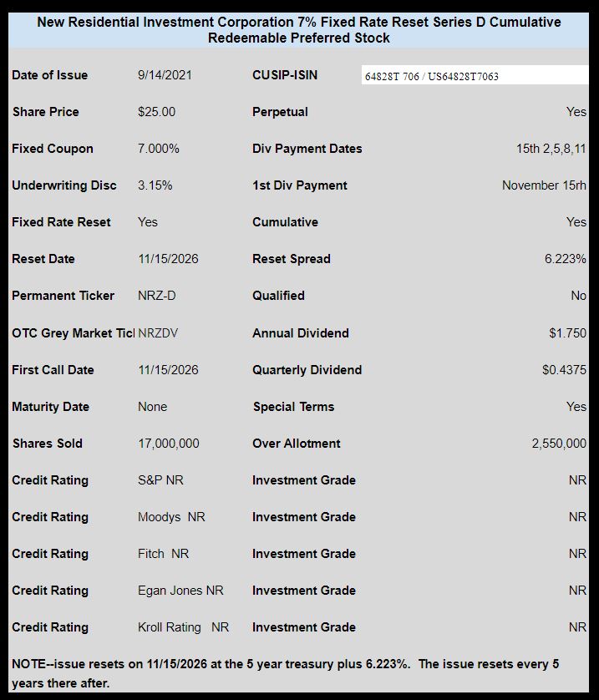Select the Shares Sold 17,000,000 cell
Image resolution: width=599 pixels, height=700 pixels.
point(169,444)
